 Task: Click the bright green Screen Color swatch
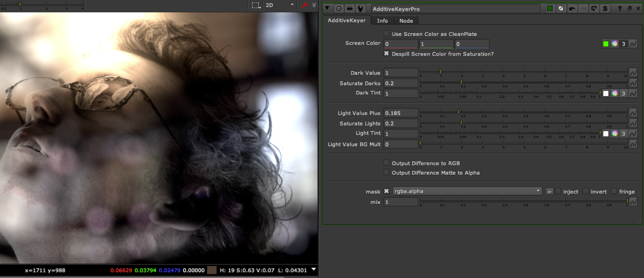point(606,44)
